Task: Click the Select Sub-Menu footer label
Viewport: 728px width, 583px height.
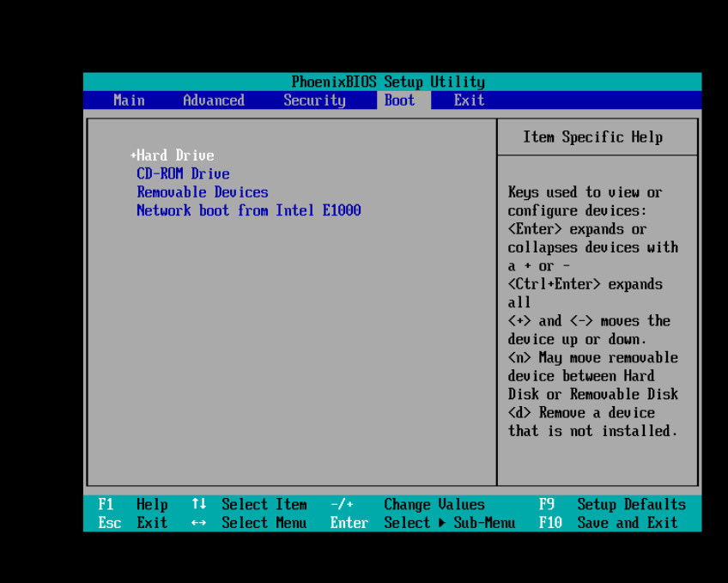Action: pyautogui.click(x=450, y=523)
